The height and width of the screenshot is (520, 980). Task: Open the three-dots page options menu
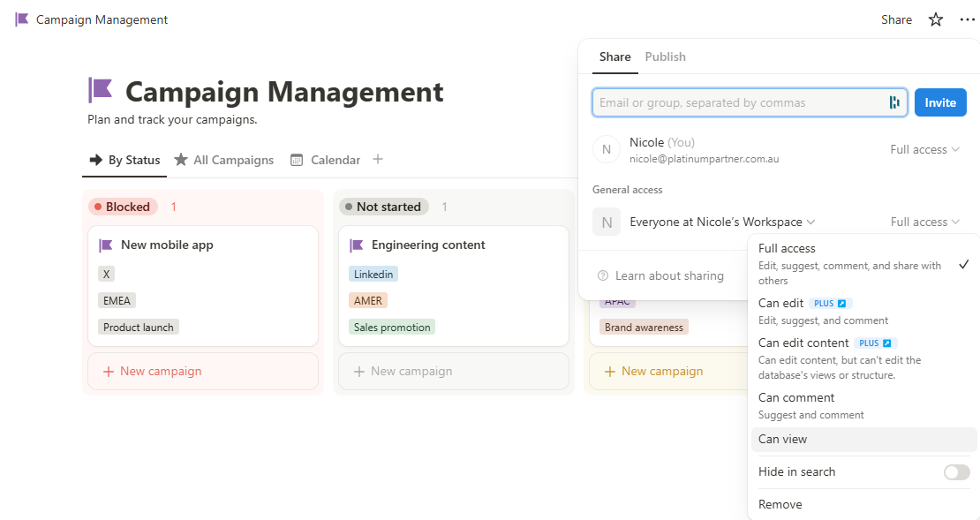[x=967, y=19]
